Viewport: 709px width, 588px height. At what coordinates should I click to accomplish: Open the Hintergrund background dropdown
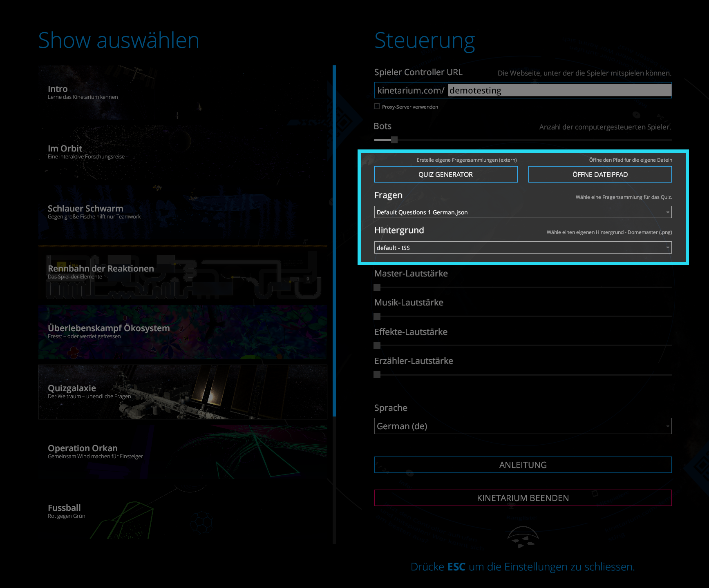pyautogui.click(x=523, y=248)
